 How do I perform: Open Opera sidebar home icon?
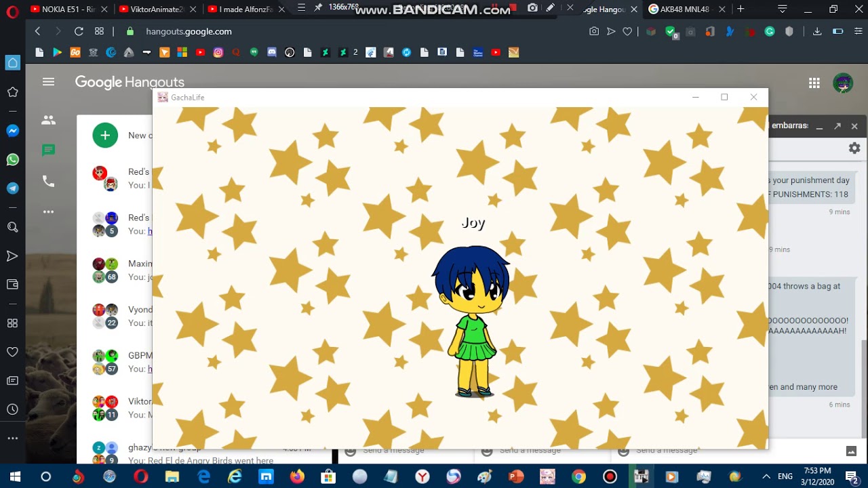(12, 63)
